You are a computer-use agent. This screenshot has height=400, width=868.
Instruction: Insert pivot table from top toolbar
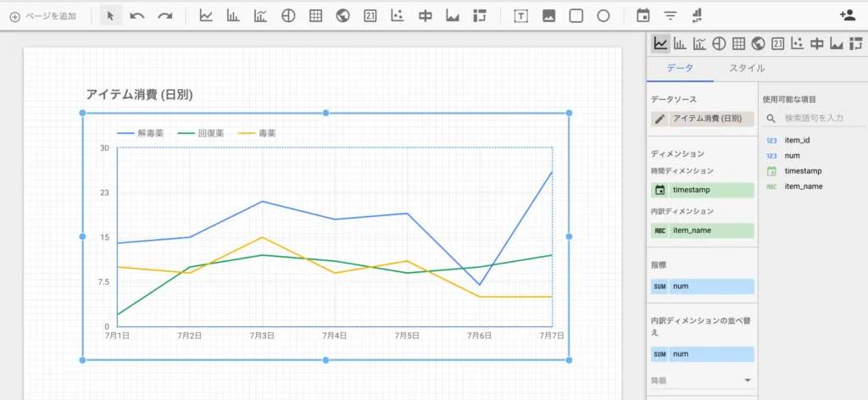[480, 16]
